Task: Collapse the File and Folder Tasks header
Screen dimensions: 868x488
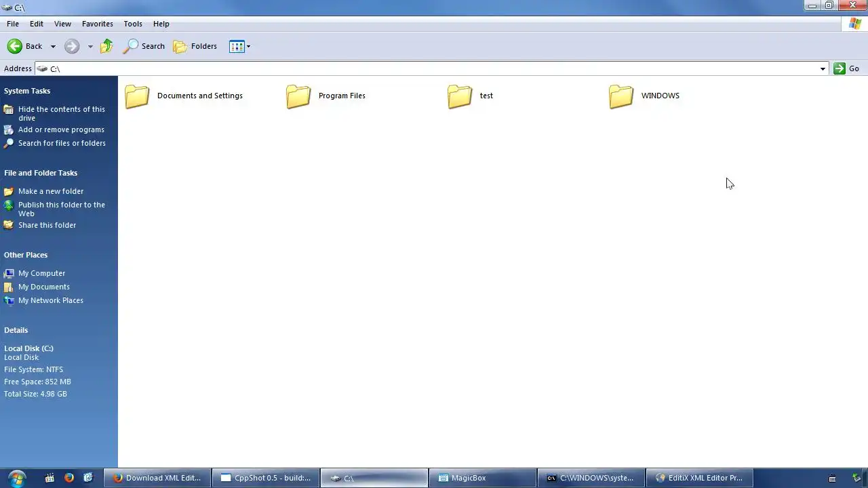Action: (41, 173)
